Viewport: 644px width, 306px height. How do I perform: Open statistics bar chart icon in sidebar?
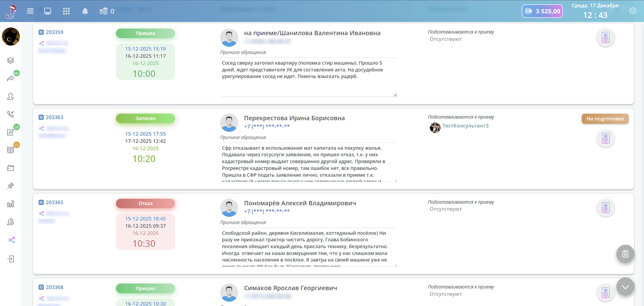[10, 204]
